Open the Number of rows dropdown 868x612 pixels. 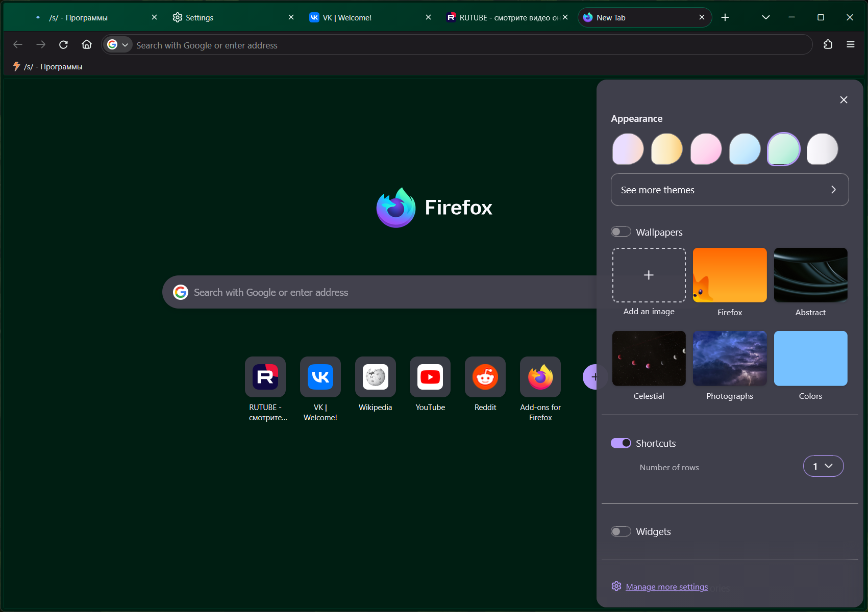coord(823,466)
